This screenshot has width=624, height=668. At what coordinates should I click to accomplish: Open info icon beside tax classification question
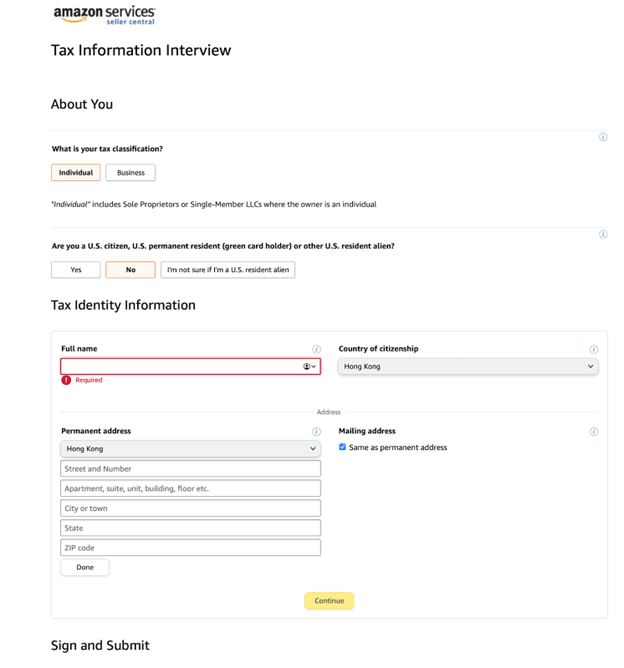[x=603, y=137]
